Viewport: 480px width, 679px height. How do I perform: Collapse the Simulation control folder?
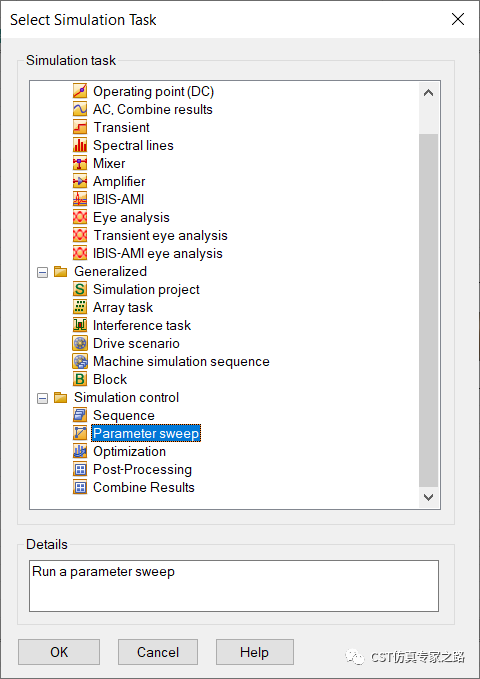[42, 398]
